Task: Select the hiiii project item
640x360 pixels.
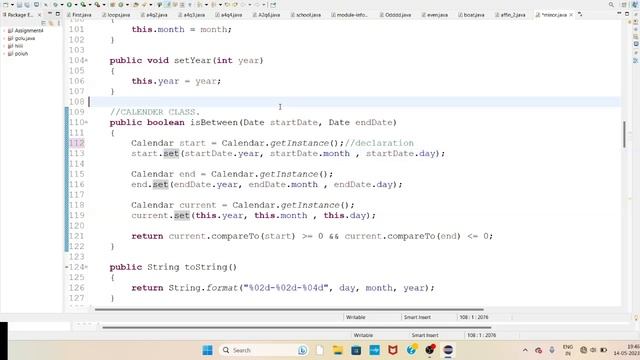Action: (x=16, y=46)
